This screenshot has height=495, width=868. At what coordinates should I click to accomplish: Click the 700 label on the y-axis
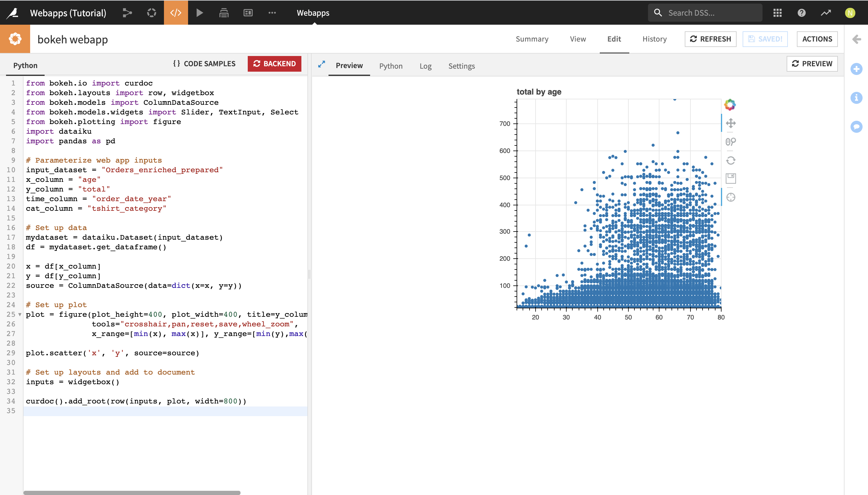coord(505,124)
